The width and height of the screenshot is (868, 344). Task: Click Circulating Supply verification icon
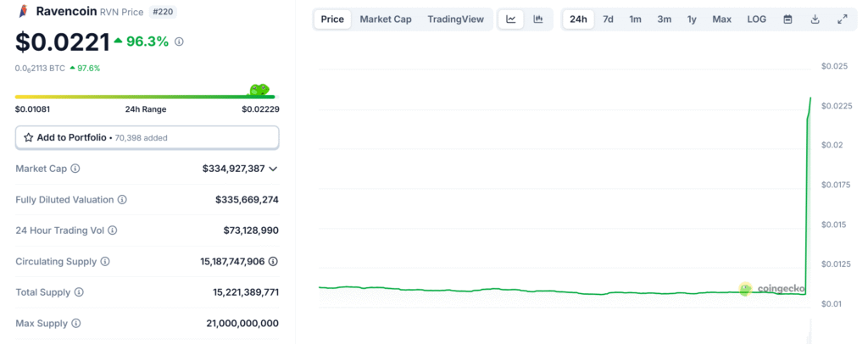pyautogui.click(x=273, y=262)
